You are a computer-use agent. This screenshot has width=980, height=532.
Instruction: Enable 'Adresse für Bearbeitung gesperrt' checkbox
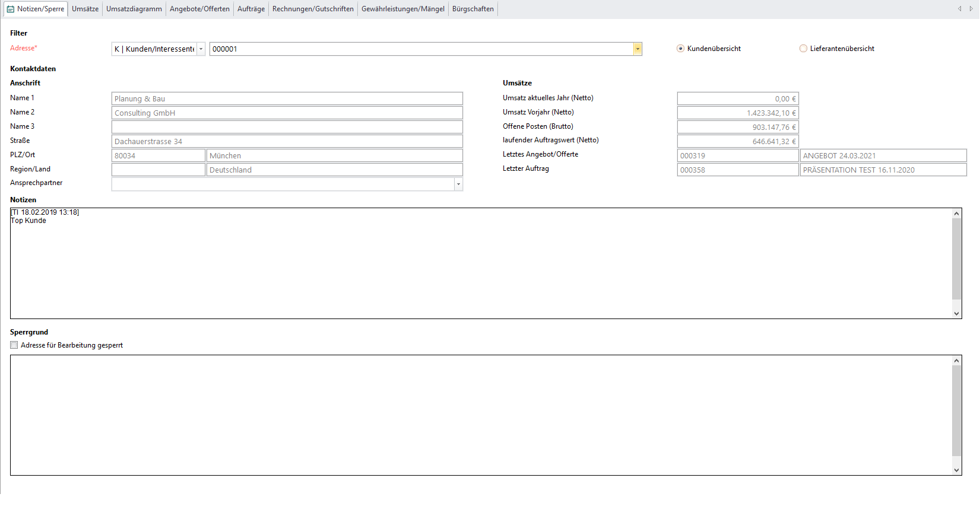tap(14, 345)
